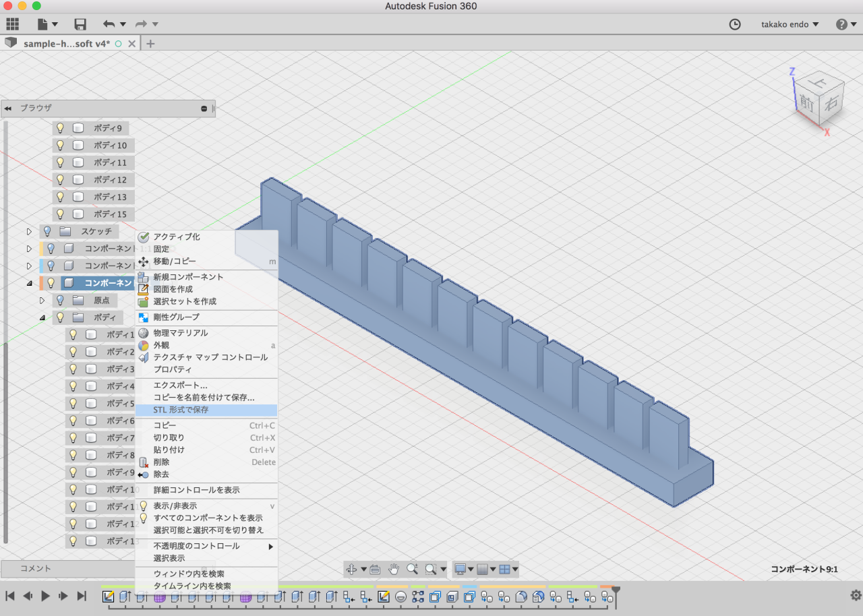Toggle visibility bulb of upper ボディ12
The height and width of the screenshot is (616, 863).
[x=60, y=179]
